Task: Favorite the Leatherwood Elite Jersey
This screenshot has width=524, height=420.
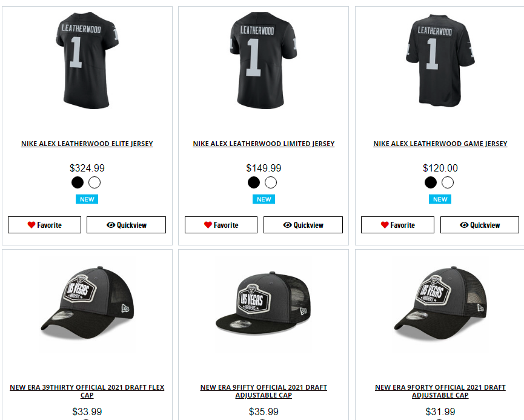Action: pos(44,225)
